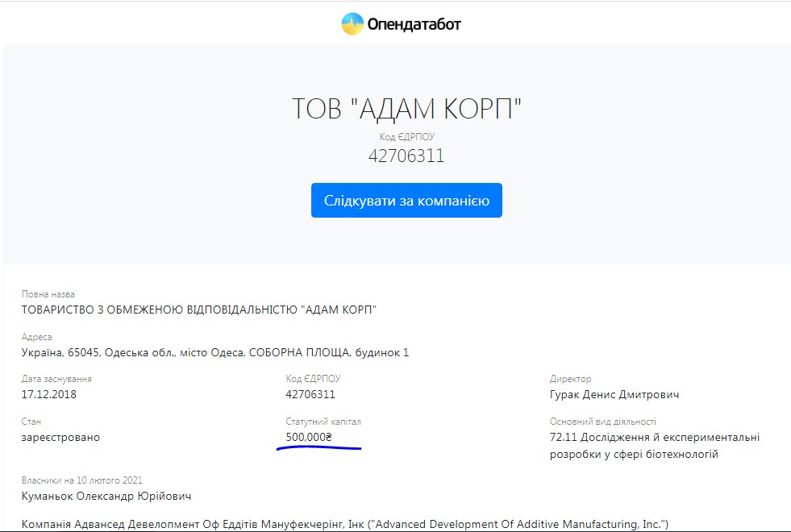Viewport: 791px width, 532px height.
Task: Click the Основний вид діяльності label
Action: tap(602, 422)
